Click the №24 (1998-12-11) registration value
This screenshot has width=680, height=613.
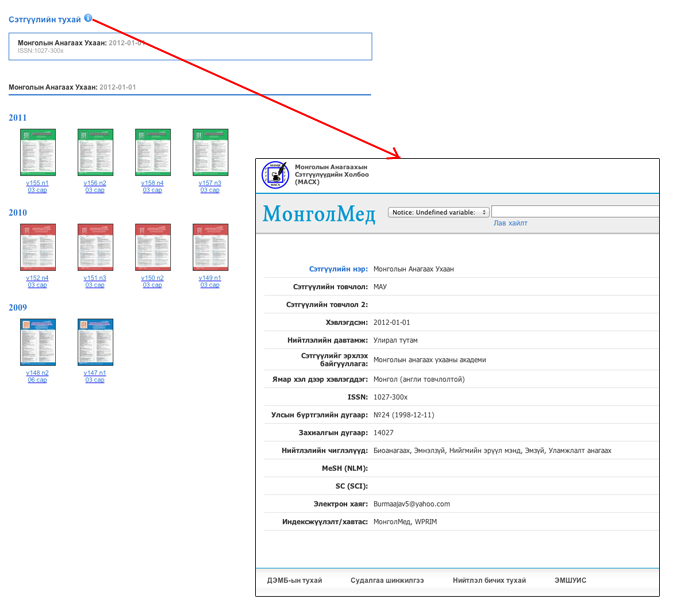pos(404,415)
